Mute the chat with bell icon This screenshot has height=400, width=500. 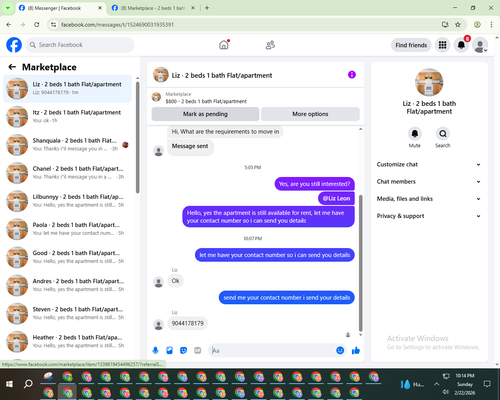[x=415, y=134]
